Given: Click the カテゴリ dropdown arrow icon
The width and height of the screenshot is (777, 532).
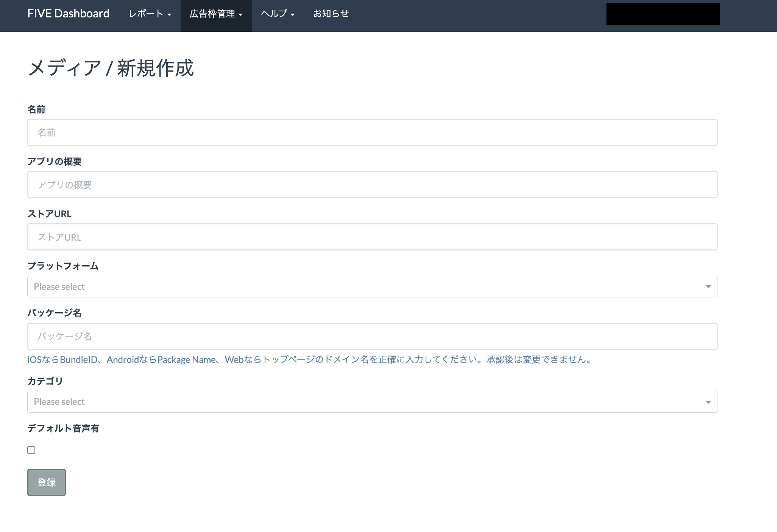Looking at the screenshot, I should click(x=708, y=402).
